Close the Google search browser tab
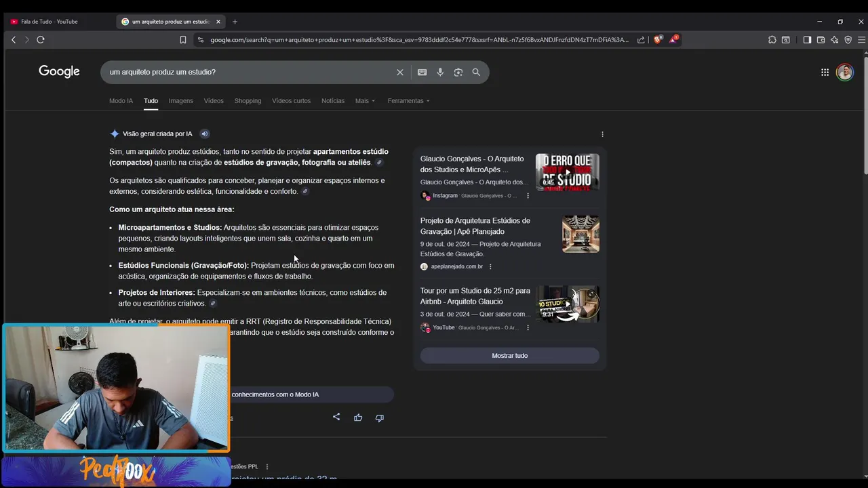 coord(218,22)
